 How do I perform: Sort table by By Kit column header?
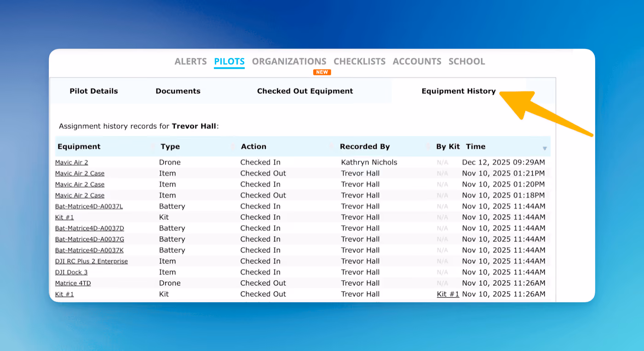(448, 147)
